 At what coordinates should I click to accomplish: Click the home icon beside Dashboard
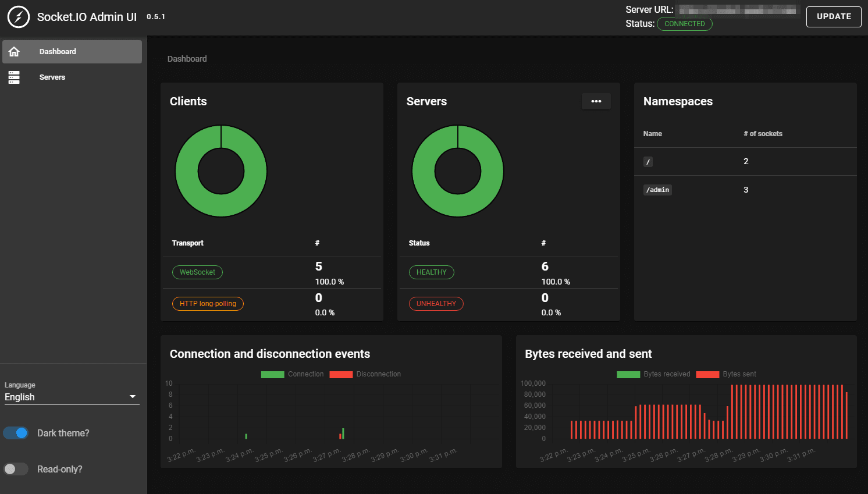coord(14,51)
